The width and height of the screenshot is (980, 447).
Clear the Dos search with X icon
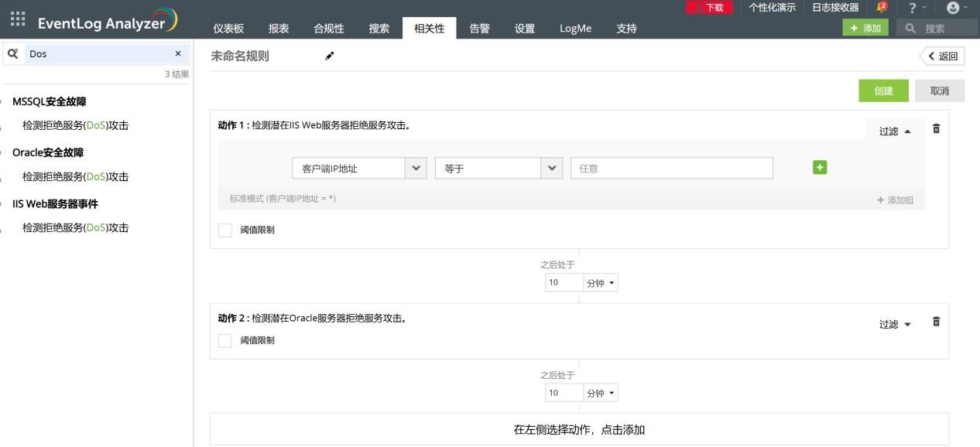pyautogui.click(x=178, y=54)
